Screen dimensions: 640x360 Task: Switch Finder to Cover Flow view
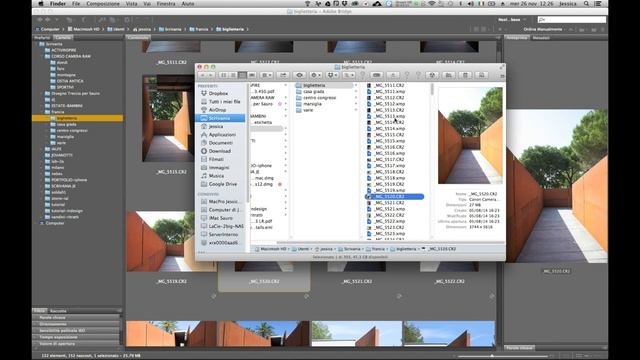(x=252, y=75)
